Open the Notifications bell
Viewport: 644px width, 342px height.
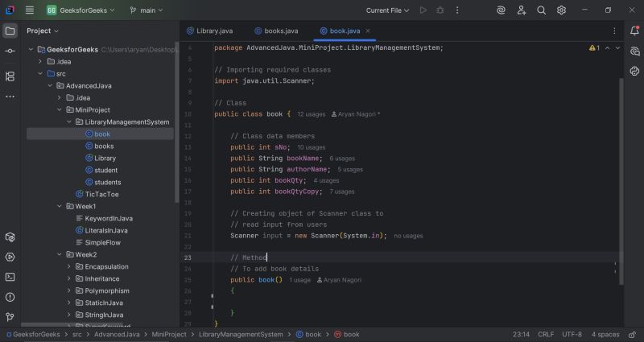(x=634, y=31)
